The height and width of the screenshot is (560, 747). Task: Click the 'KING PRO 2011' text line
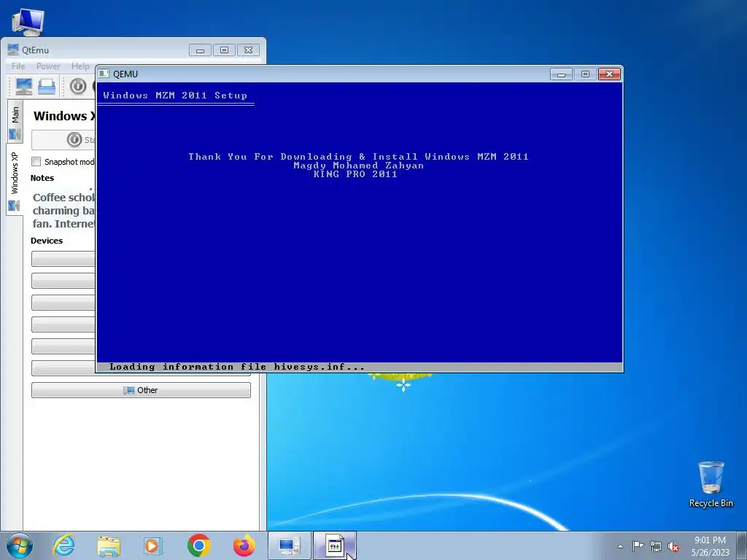point(355,174)
